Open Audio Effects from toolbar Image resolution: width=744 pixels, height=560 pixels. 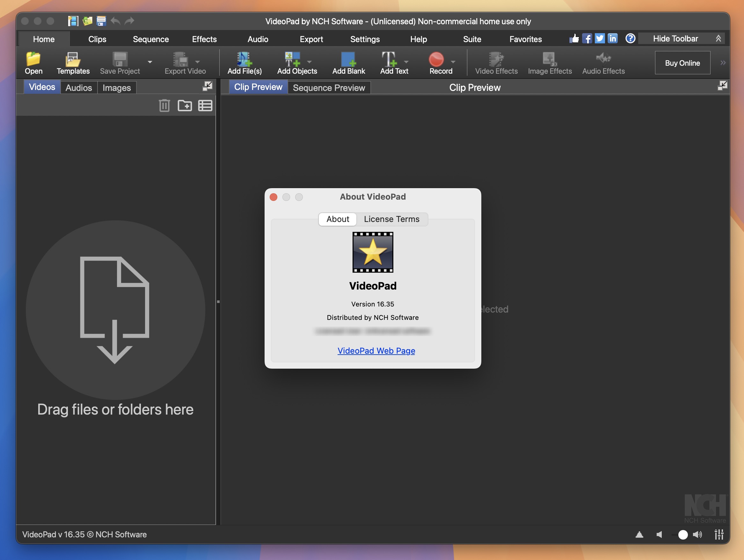click(x=603, y=63)
